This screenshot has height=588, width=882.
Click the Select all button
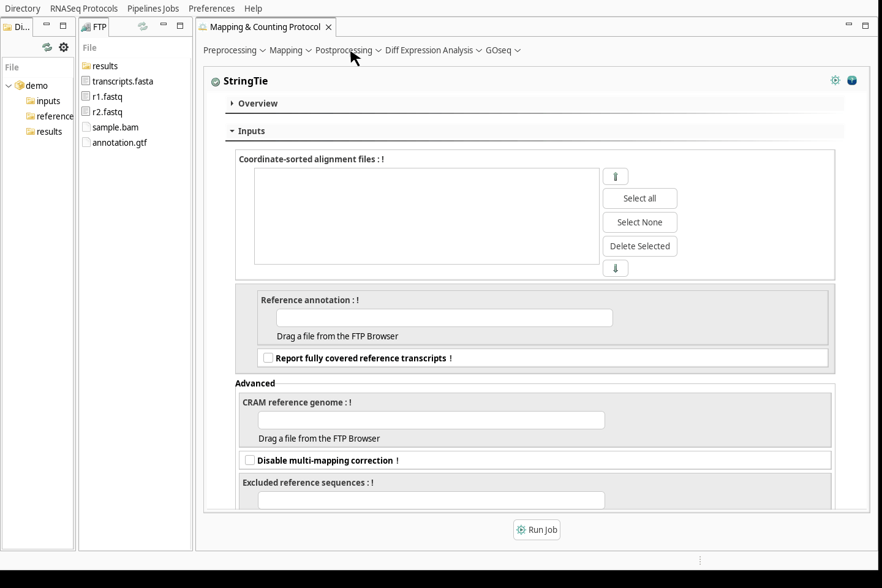[x=640, y=198]
